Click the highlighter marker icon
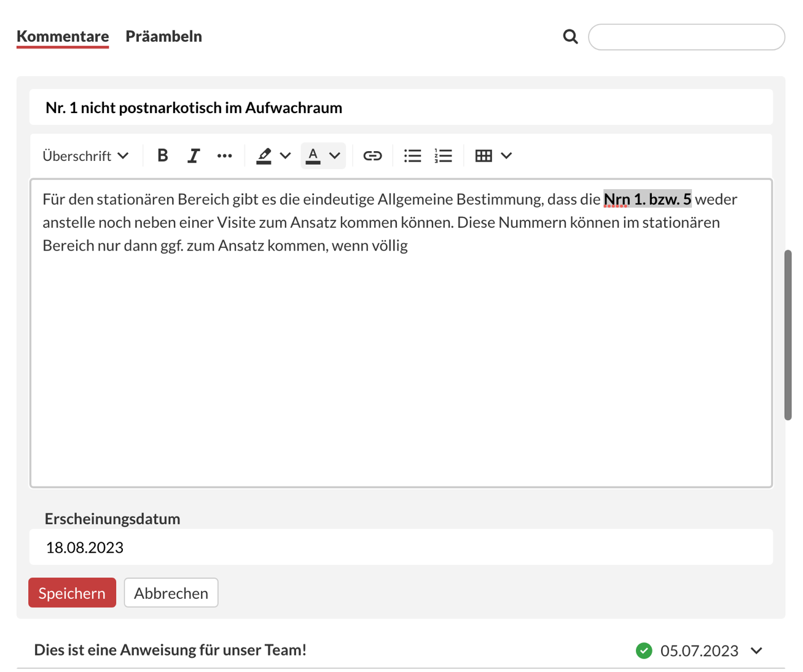This screenshot has height=672, width=803. [x=264, y=155]
